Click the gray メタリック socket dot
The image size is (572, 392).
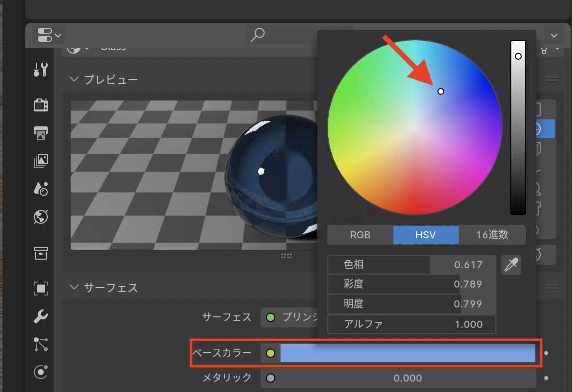[271, 378]
